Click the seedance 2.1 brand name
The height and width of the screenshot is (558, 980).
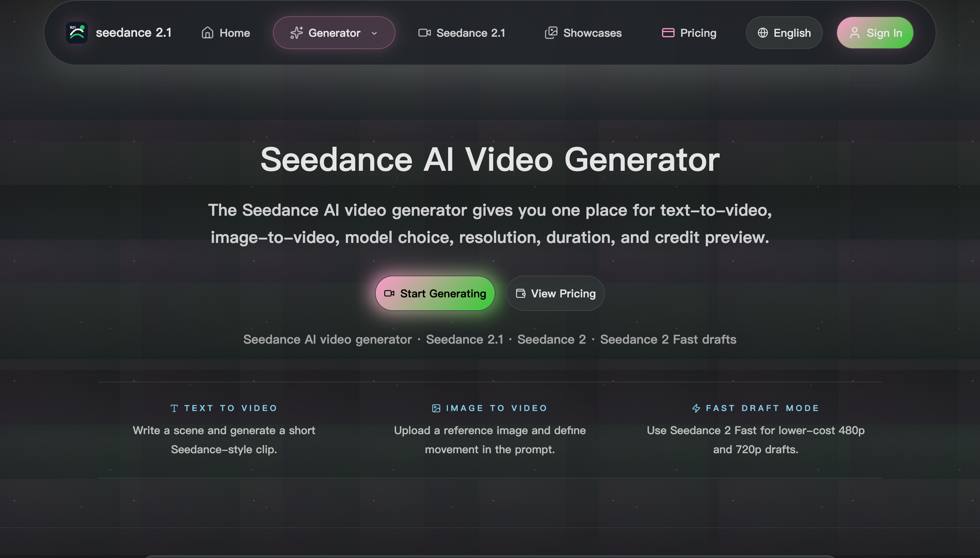[x=133, y=33]
